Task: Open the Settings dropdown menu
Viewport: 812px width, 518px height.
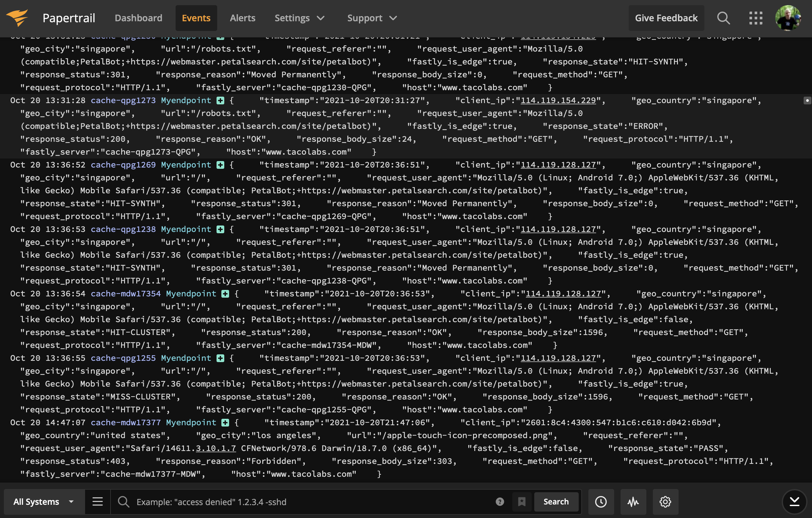Action: click(x=299, y=17)
